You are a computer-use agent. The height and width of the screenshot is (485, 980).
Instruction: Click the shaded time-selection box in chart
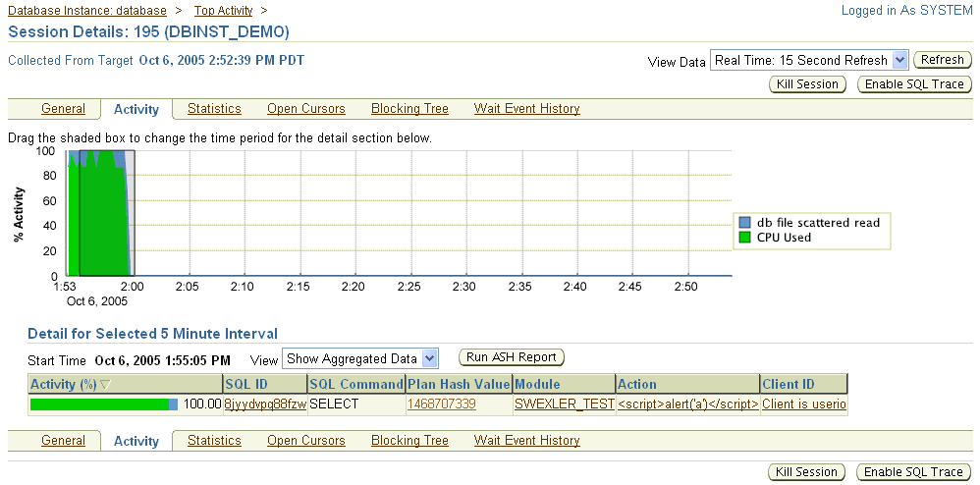[100, 213]
